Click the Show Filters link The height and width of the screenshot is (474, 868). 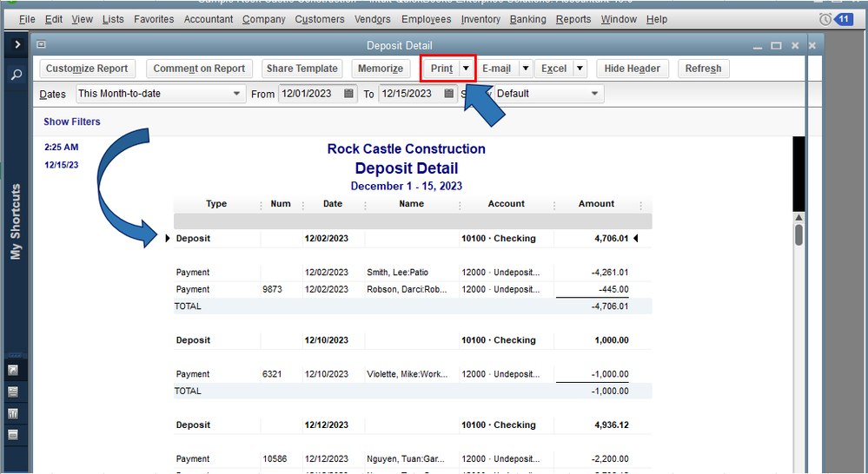(x=72, y=122)
